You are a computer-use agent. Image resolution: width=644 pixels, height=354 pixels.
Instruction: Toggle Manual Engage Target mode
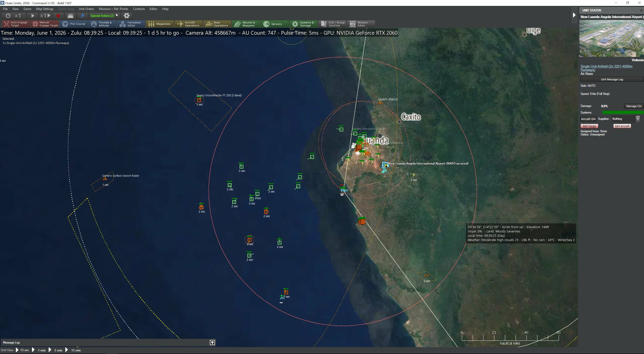tap(45, 24)
